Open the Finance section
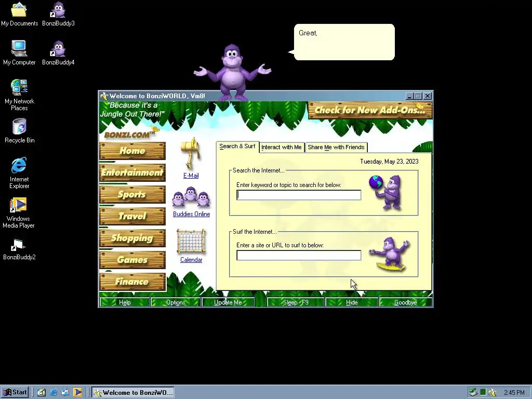 click(x=132, y=282)
